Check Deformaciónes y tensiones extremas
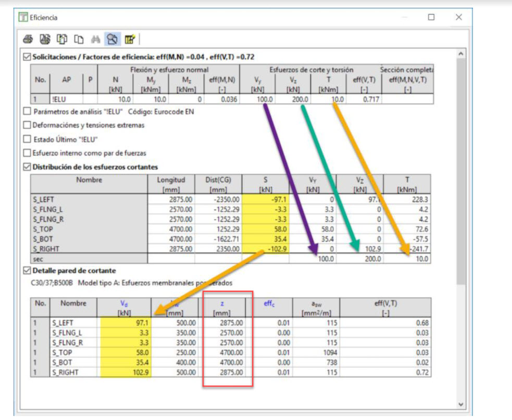This screenshot has height=420, width=512. (x=27, y=125)
